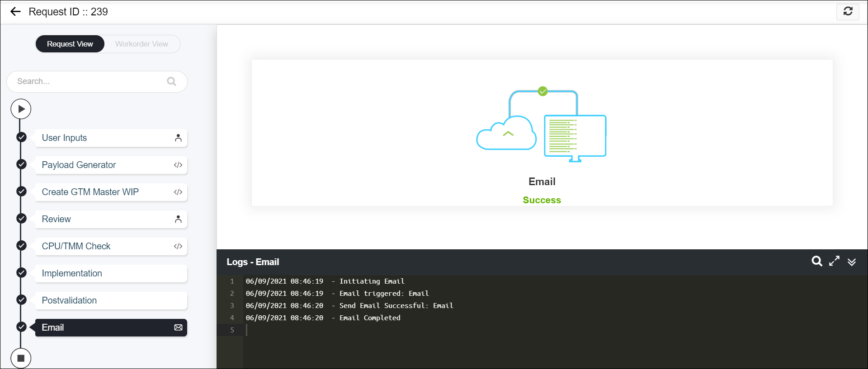The width and height of the screenshot is (868, 369).
Task: Search within the logs using magnifier icon
Action: click(x=816, y=261)
